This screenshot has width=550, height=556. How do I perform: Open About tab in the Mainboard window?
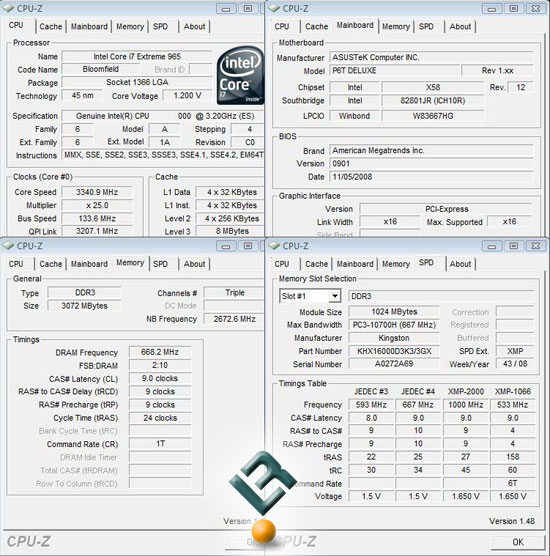pyautogui.click(x=460, y=27)
